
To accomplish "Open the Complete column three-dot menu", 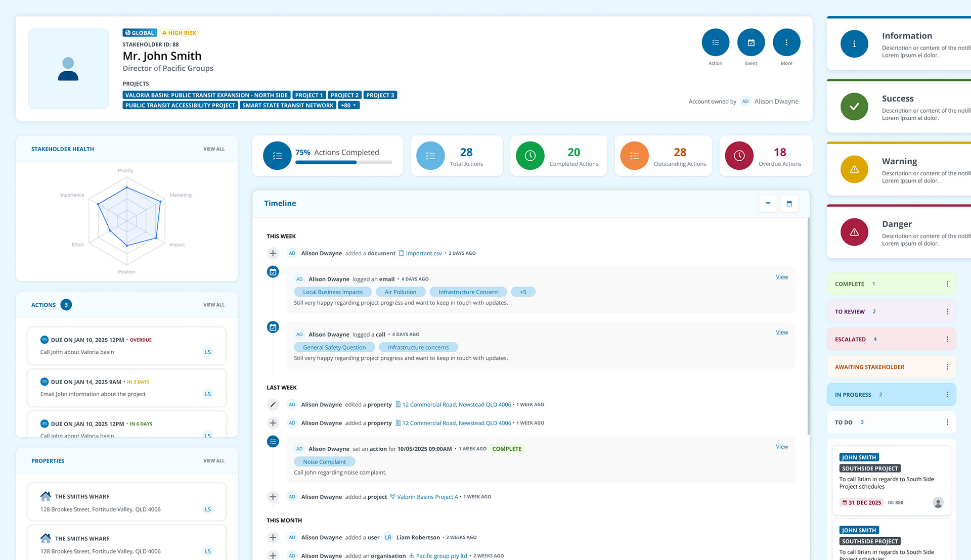I will (x=947, y=284).
